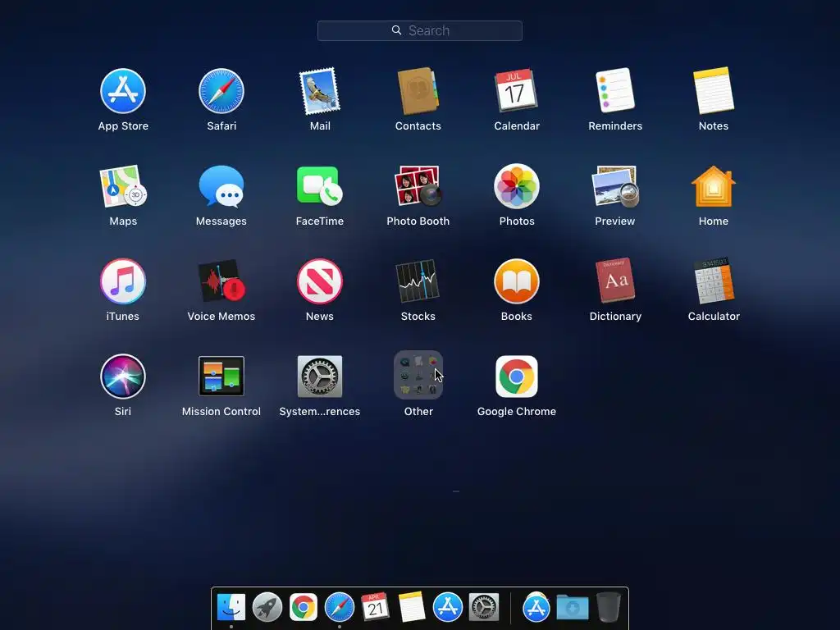Open the Trash in the Dock
The width and height of the screenshot is (840, 630).
(609, 608)
